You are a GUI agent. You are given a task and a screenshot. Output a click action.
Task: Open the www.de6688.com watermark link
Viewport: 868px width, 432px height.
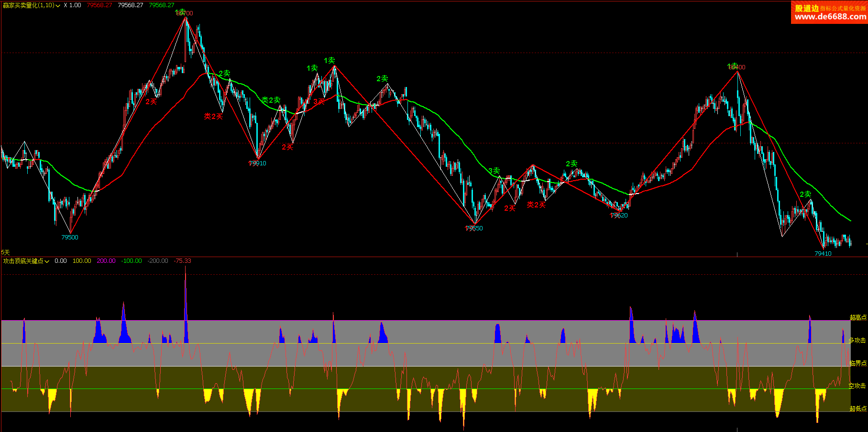pos(830,17)
